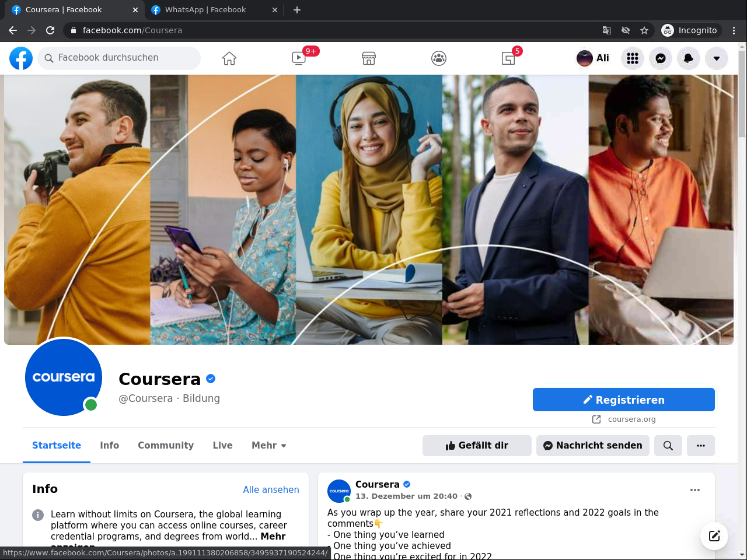Switch to the WhatsApp | Facebook tab
The width and height of the screenshot is (747, 560).
click(214, 10)
